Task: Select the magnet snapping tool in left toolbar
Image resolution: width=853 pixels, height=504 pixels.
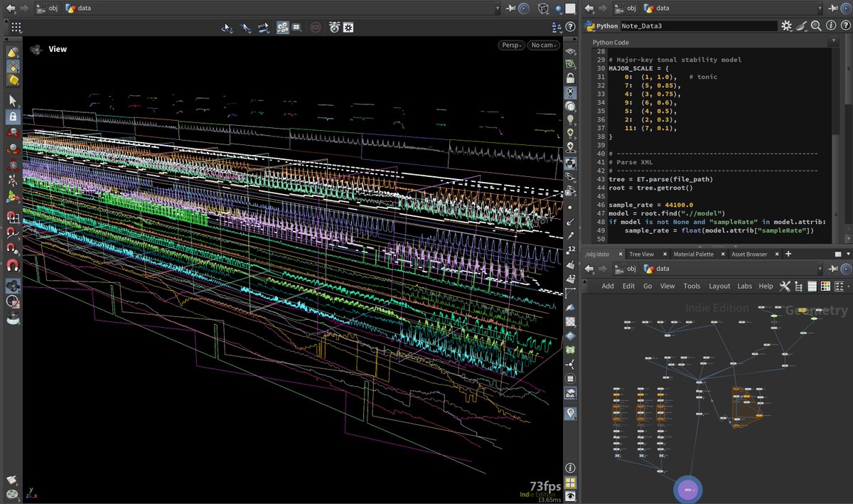Action: pos(13,265)
